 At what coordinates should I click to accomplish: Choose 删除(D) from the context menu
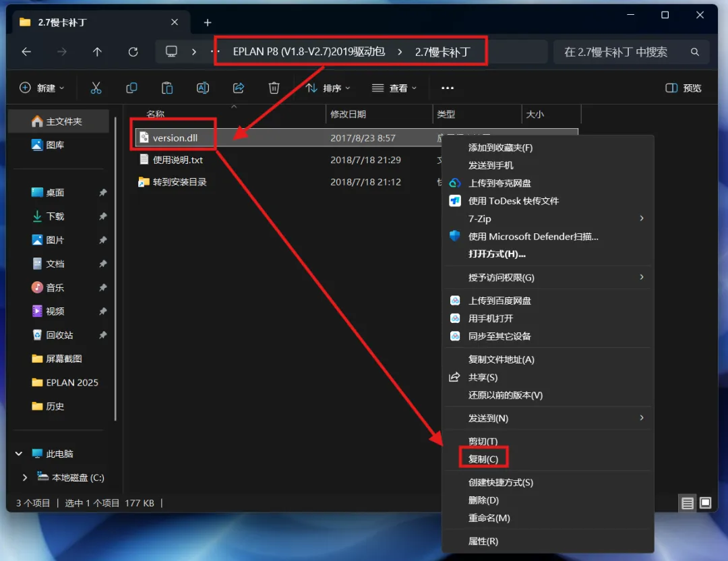coord(483,500)
